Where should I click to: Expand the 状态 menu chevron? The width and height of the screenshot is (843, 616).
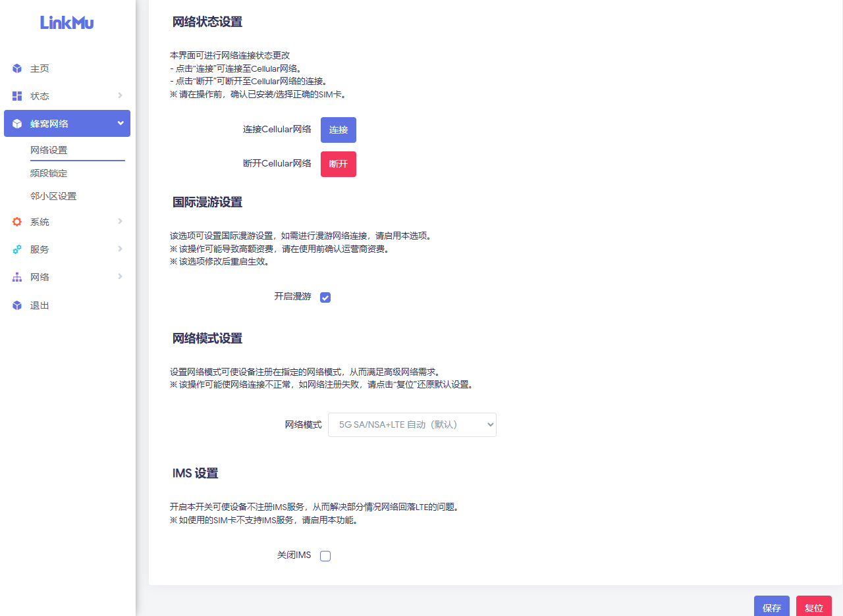pos(120,95)
